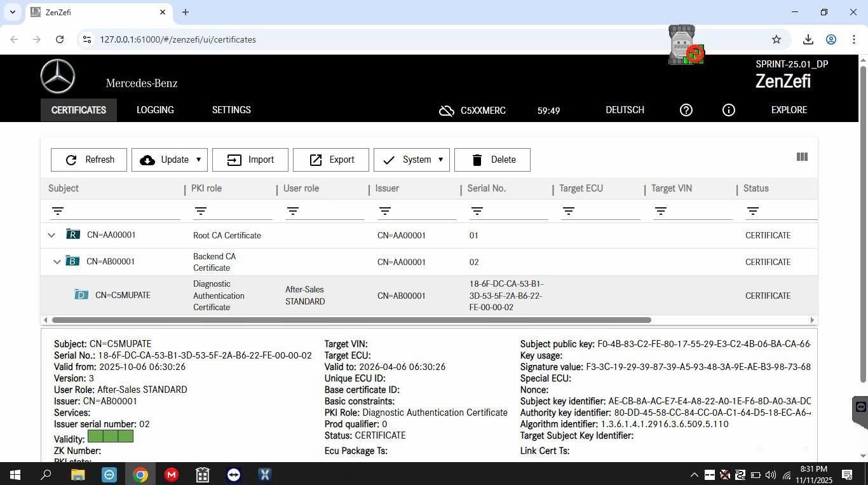Viewport: 868px width, 485px height.
Task: Open the Subject column filter funnel
Action: click(58, 210)
